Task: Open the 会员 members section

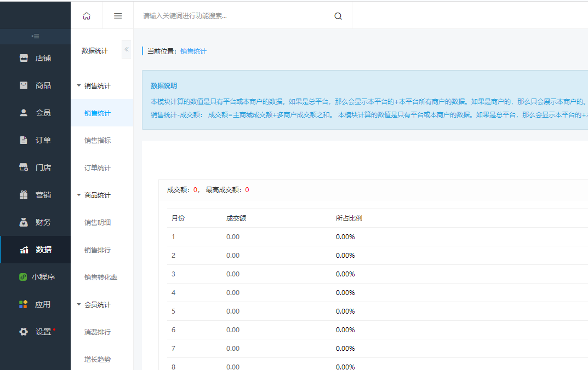Action: pyautogui.click(x=36, y=113)
